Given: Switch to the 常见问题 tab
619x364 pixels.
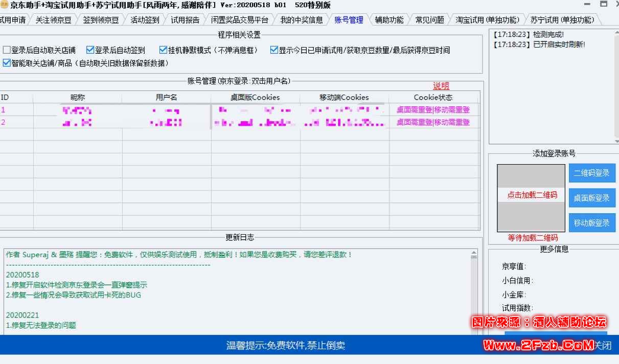Looking at the screenshot, I should (x=429, y=20).
